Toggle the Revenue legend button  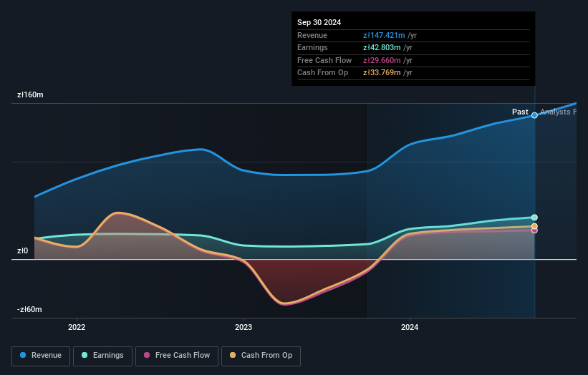tap(41, 356)
